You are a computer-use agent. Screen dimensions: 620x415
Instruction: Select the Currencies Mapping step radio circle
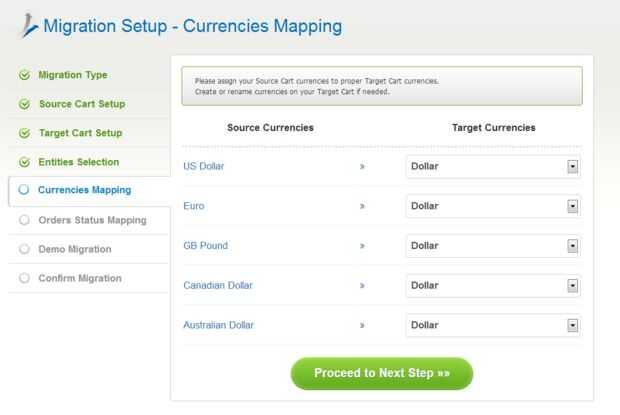point(24,190)
